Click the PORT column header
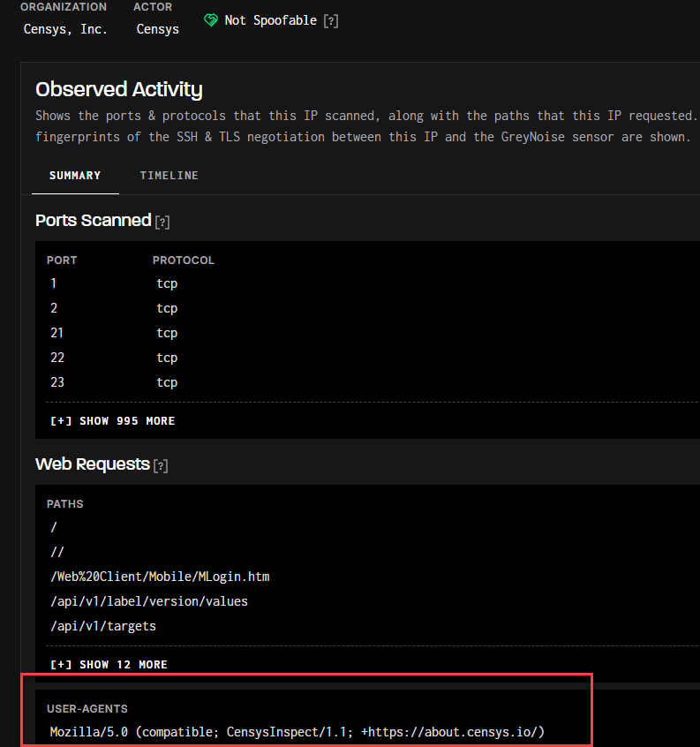Screen dimensions: 700x747 pyautogui.click(x=62, y=260)
